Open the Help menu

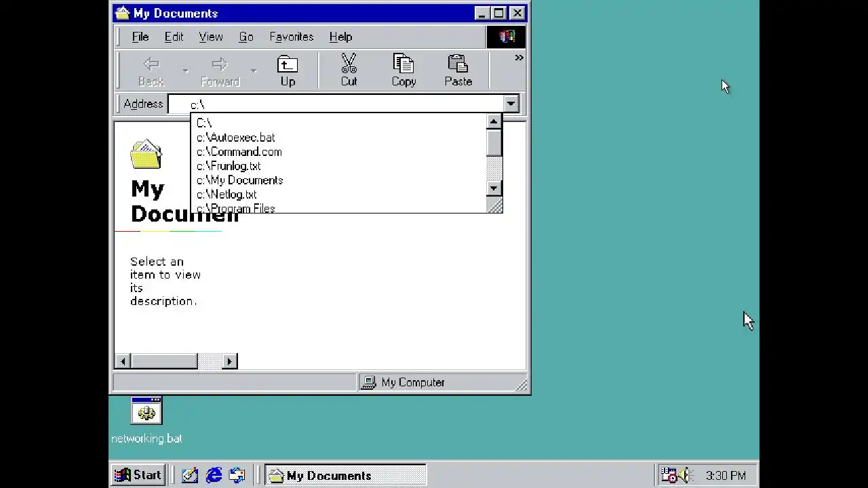340,37
